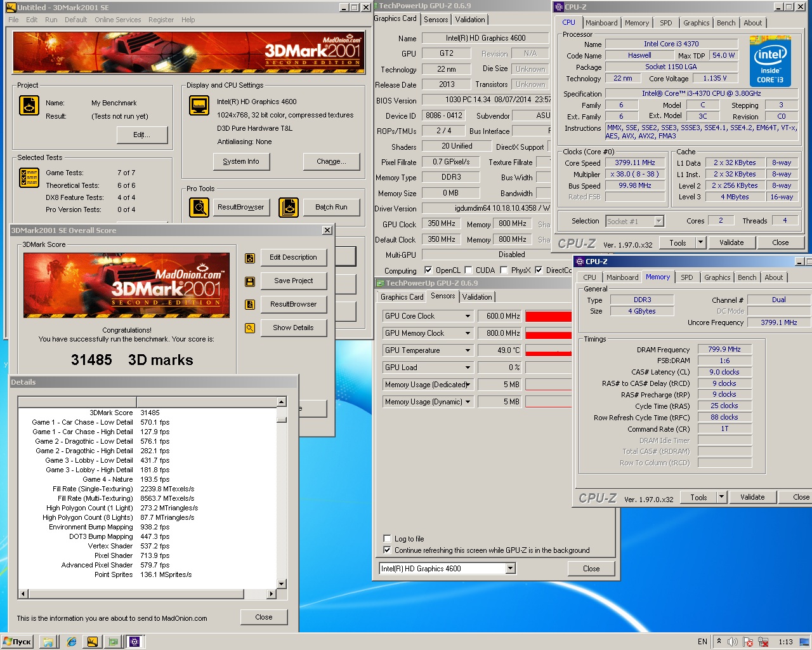The height and width of the screenshot is (650, 812).
Task: Open the Run menu in 3DMark2001
Action: coord(51,20)
